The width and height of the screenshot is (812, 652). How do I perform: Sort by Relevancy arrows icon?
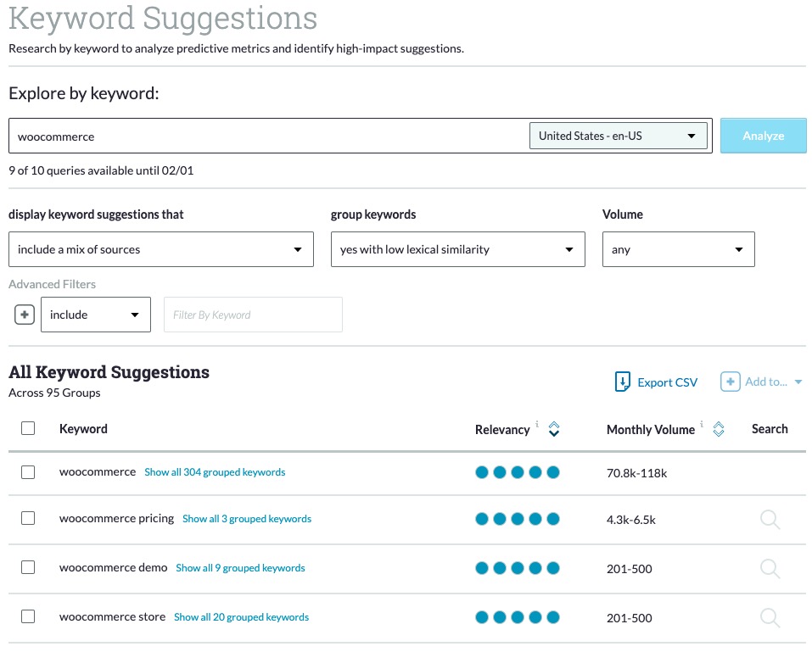553,429
